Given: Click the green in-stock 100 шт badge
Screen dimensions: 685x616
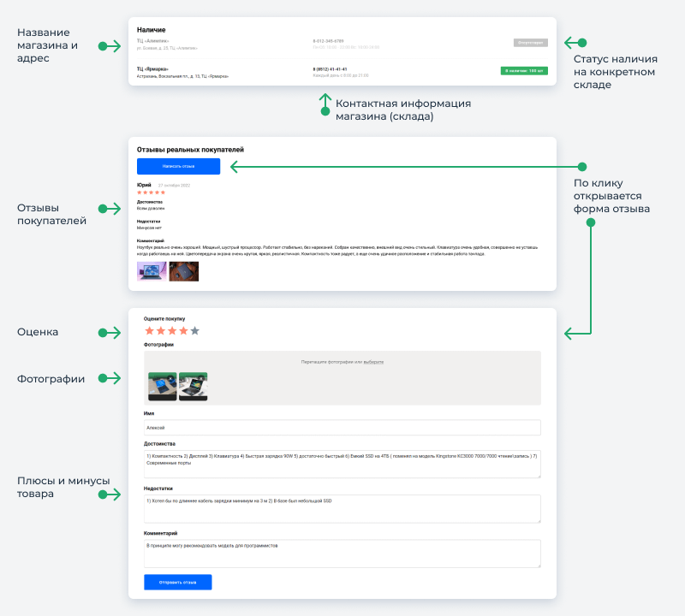Looking at the screenshot, I should click(524, 71).
